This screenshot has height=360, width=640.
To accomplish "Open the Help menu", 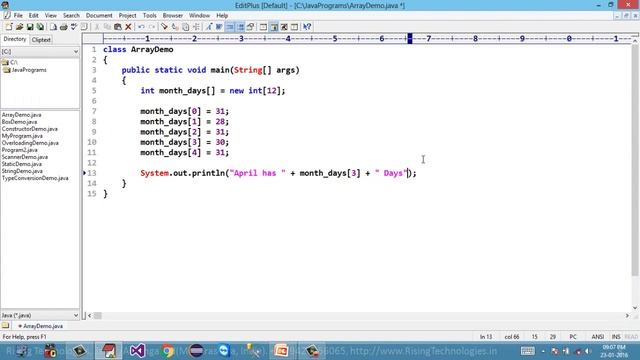I will click(222, 16).
